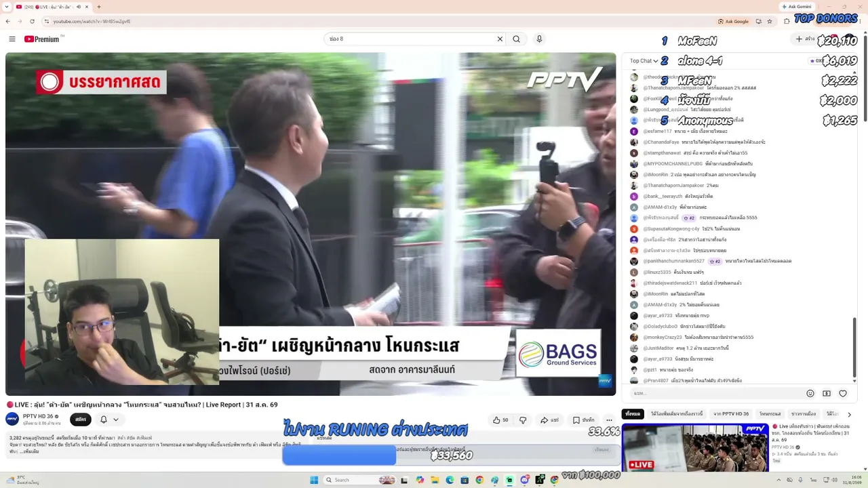Open the YouTube guide hamburger menu
This screenshot has height=488, width=868.
pyautogui.click(x=12, y=39)
